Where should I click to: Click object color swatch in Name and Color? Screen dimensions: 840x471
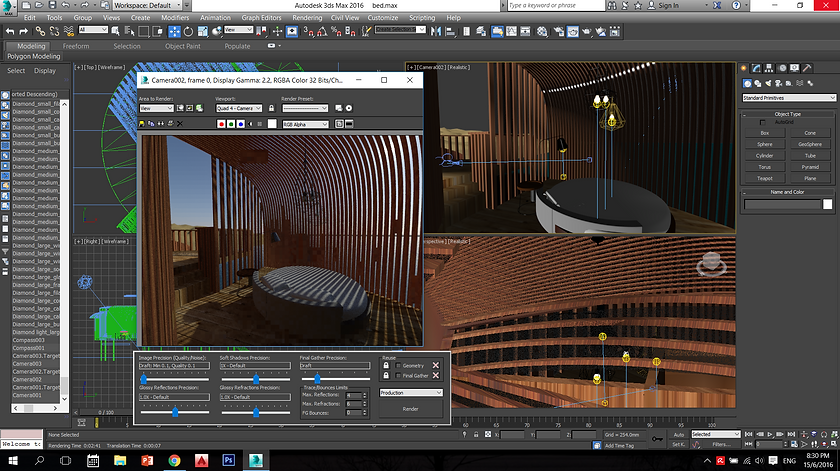point(828,204)
